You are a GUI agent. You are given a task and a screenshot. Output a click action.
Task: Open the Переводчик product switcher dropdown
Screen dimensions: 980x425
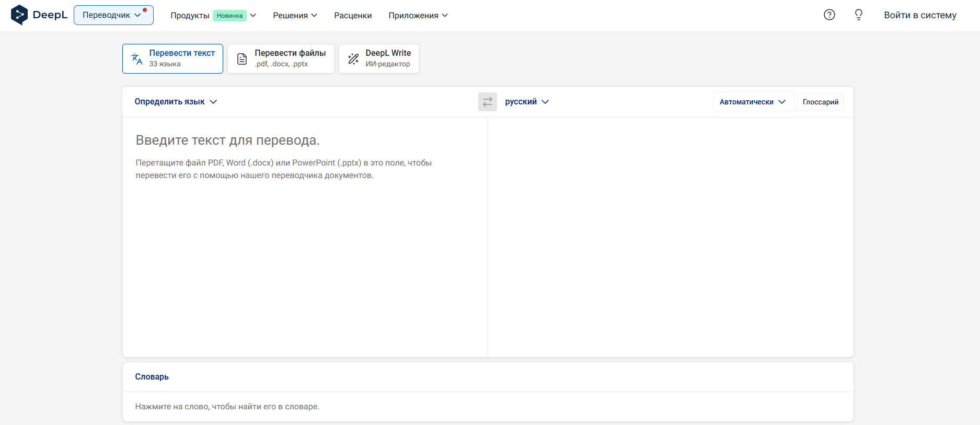(113, 15)
